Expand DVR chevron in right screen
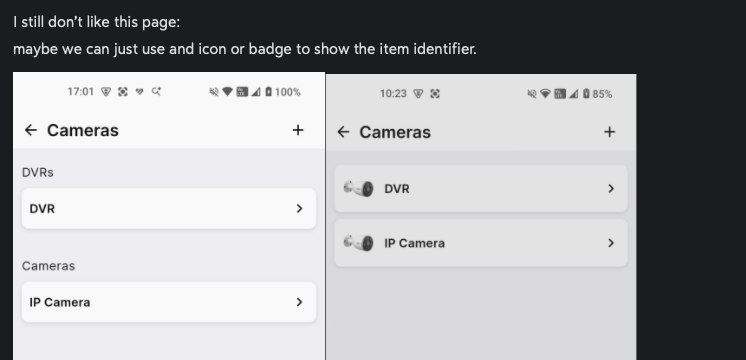The image size is (746, 360). 611,189
